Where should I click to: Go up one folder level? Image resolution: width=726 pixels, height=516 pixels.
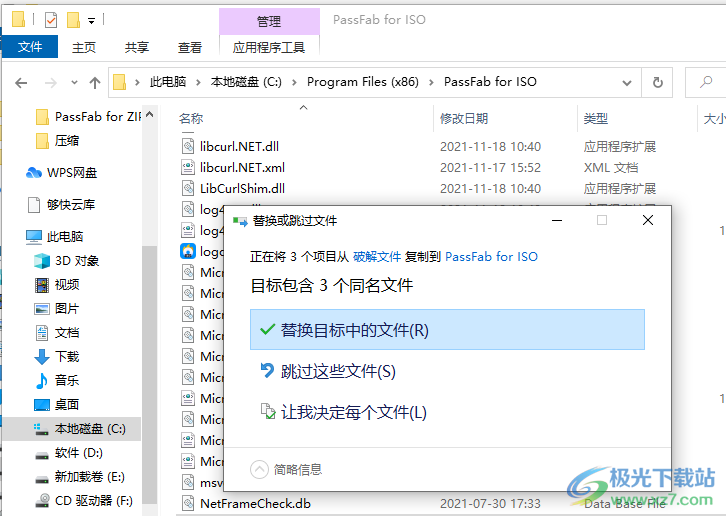pos(95,83)
